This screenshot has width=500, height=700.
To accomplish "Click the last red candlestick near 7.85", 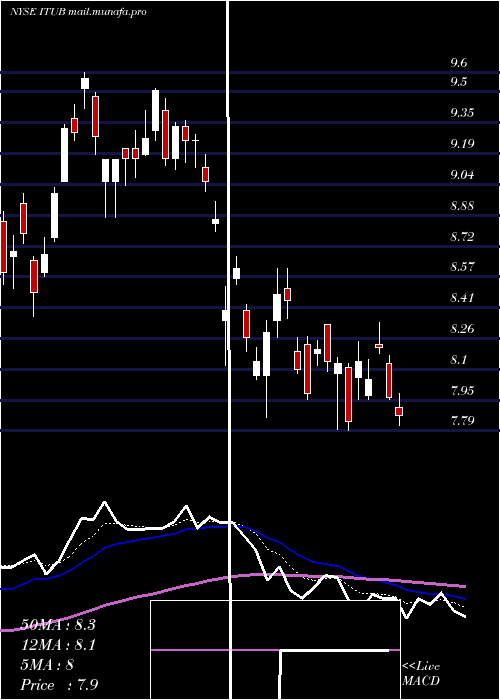I will tap(399, 411).
